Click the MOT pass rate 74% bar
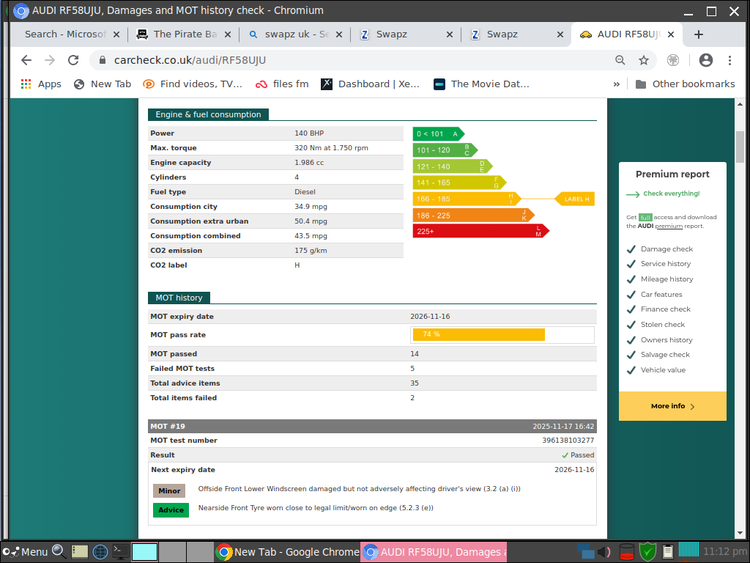This screenshot has width=750, height=563. coord(478,334)
